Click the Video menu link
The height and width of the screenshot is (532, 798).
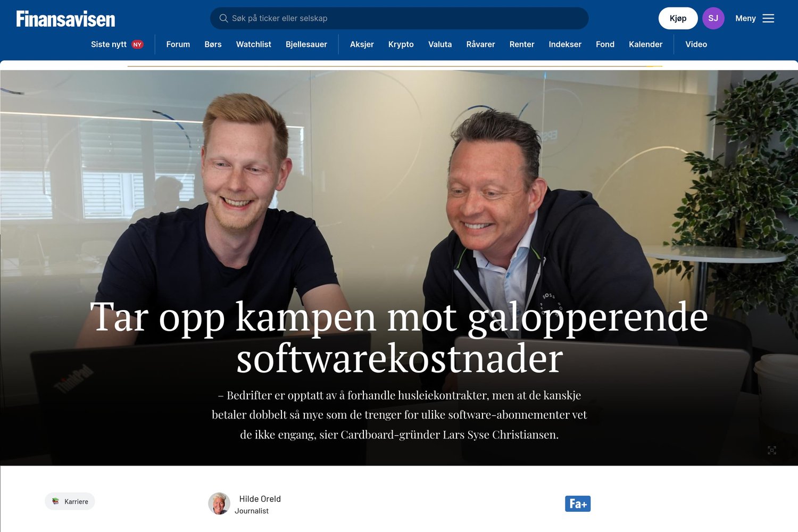pyautogui.click(x=696, y=45)
